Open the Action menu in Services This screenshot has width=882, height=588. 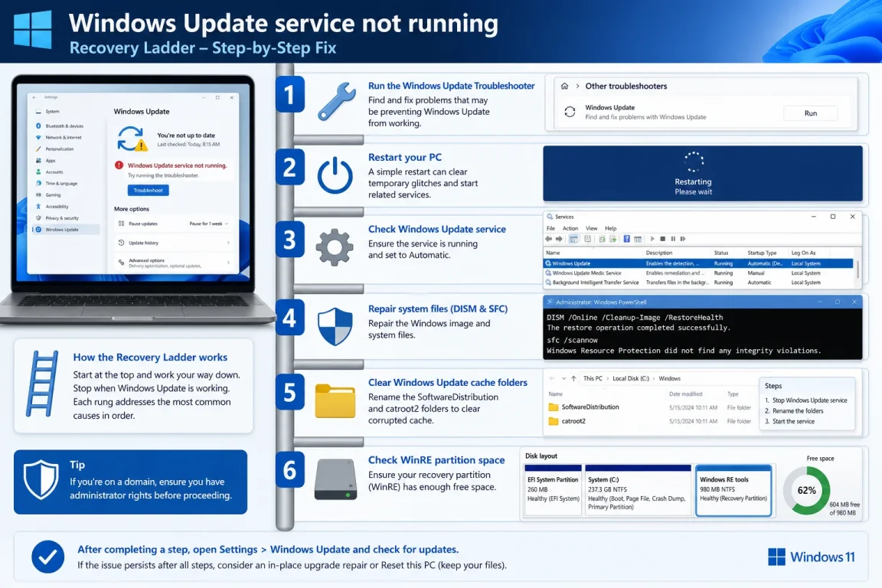570,228
